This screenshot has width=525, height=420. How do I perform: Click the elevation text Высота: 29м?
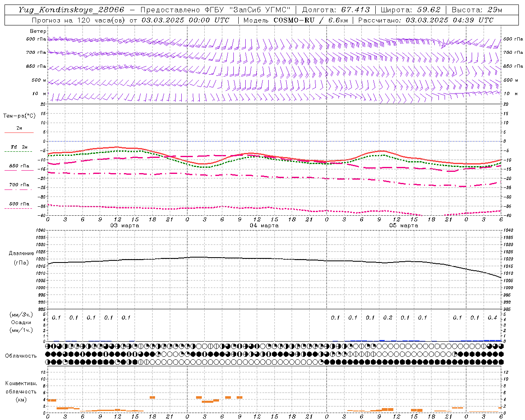pos(477,10)
